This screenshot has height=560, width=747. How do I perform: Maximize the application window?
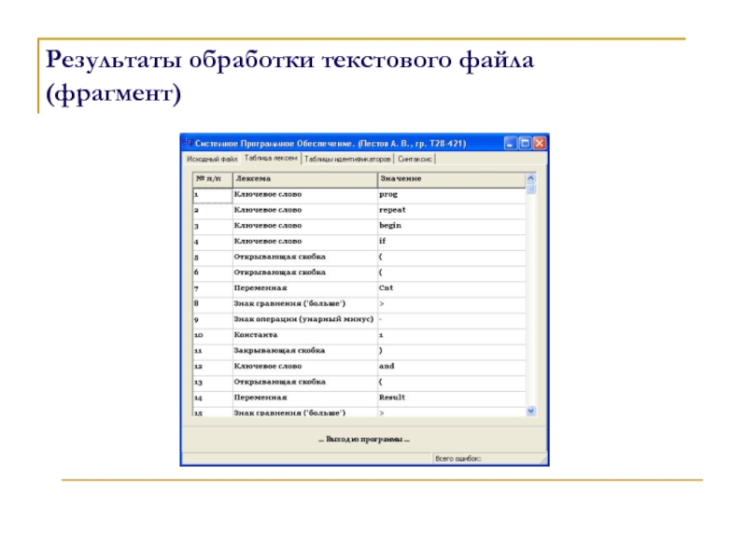[x=525, y=144]
